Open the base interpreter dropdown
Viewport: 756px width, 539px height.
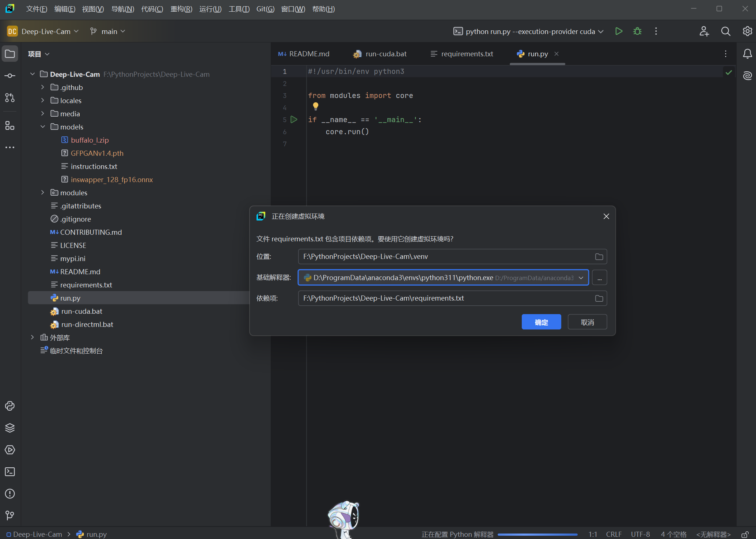coord(581,278)
